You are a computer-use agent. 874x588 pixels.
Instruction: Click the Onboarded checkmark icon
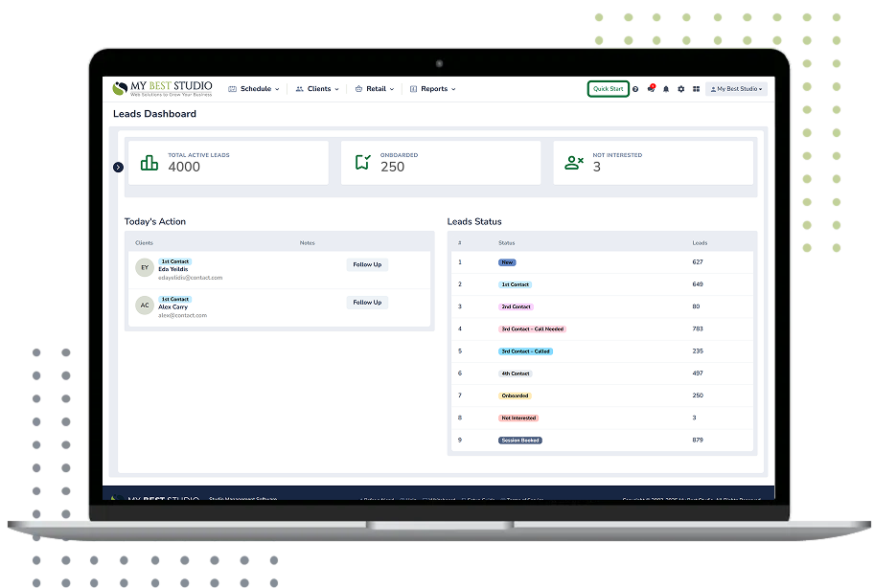point(362,163)
